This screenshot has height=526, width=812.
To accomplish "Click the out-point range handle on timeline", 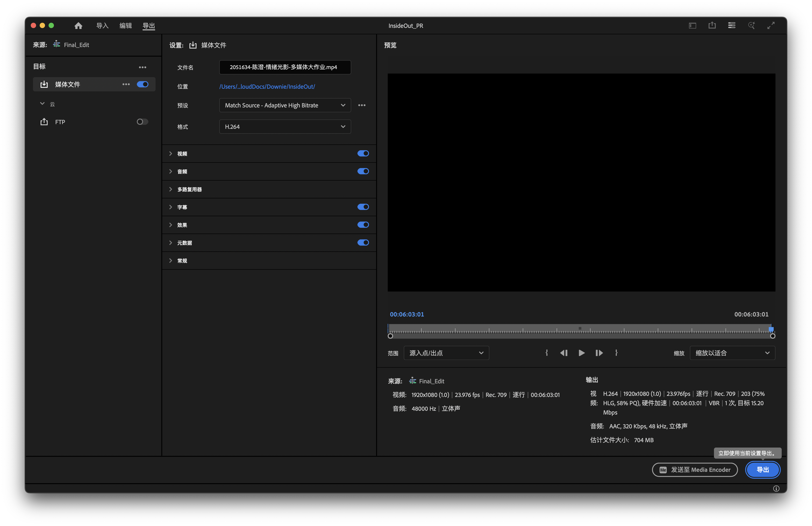I will point(773,336).
